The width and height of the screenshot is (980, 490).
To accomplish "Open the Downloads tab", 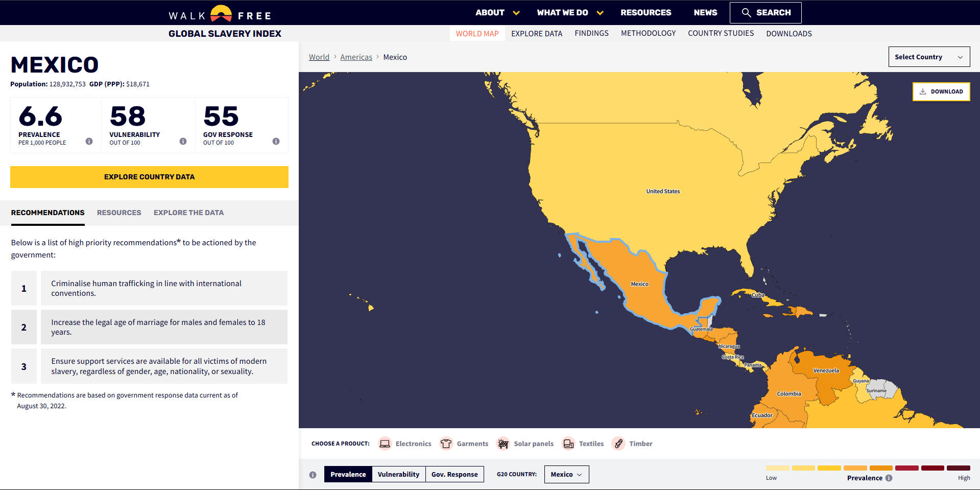I will coord(789,33).
